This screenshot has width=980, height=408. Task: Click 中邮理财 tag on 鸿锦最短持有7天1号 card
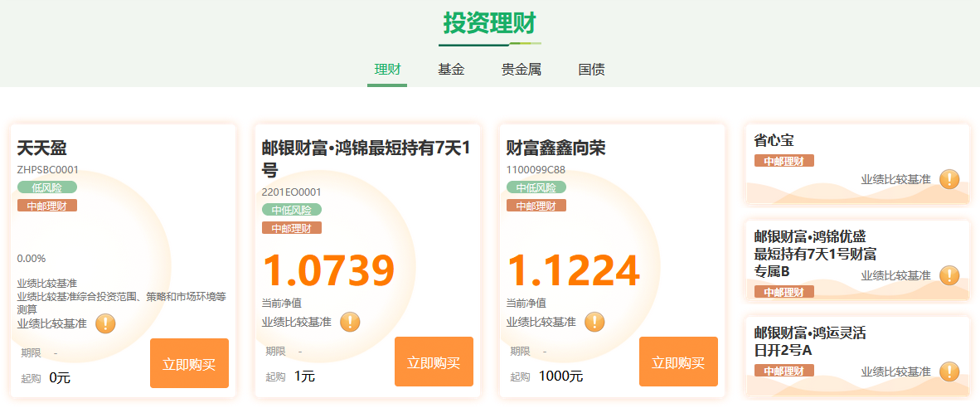291,228
